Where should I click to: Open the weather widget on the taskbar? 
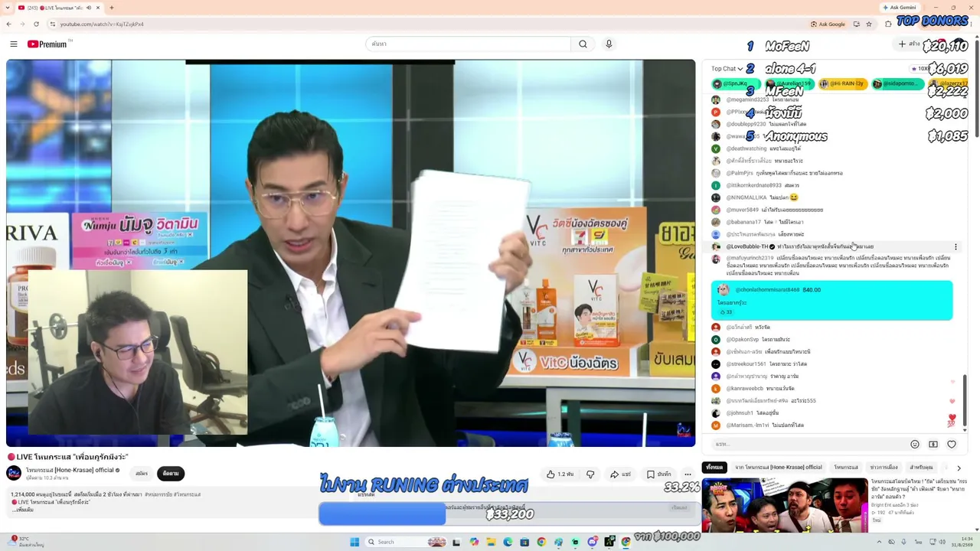(x=24, y=542)
